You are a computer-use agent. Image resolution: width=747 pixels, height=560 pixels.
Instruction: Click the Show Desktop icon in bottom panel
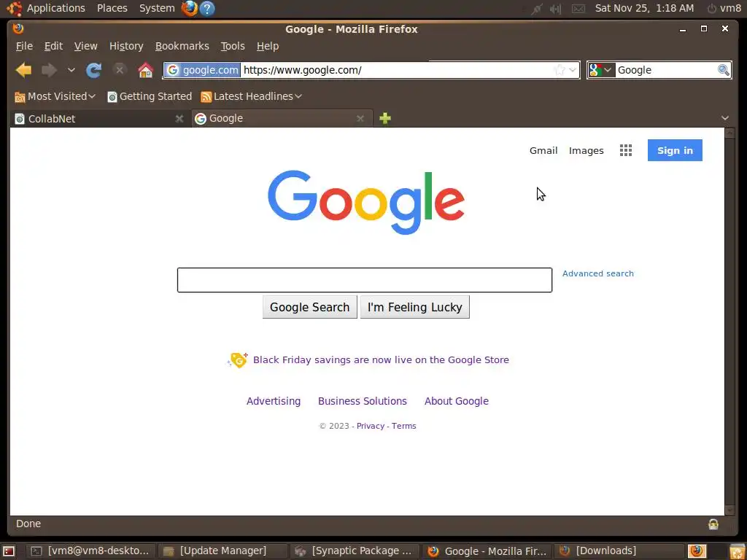point(8,551)
